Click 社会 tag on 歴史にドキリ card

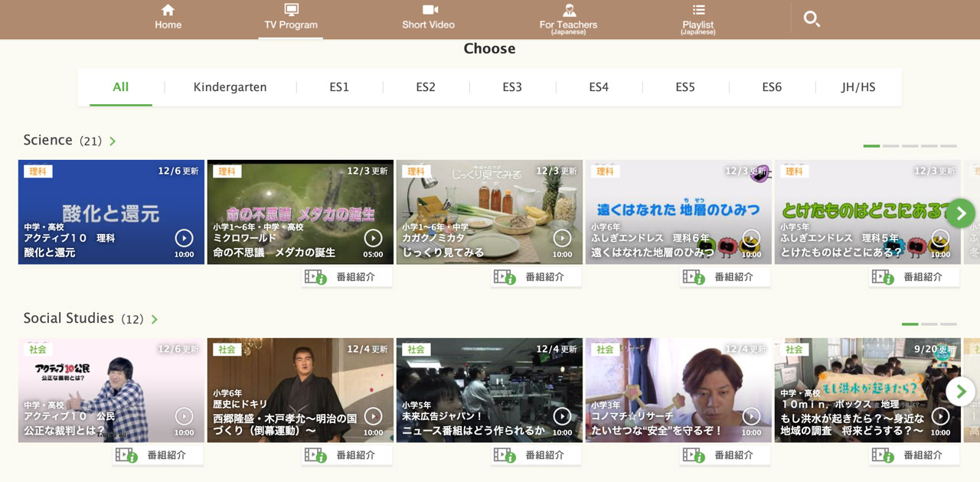point(227,350)
